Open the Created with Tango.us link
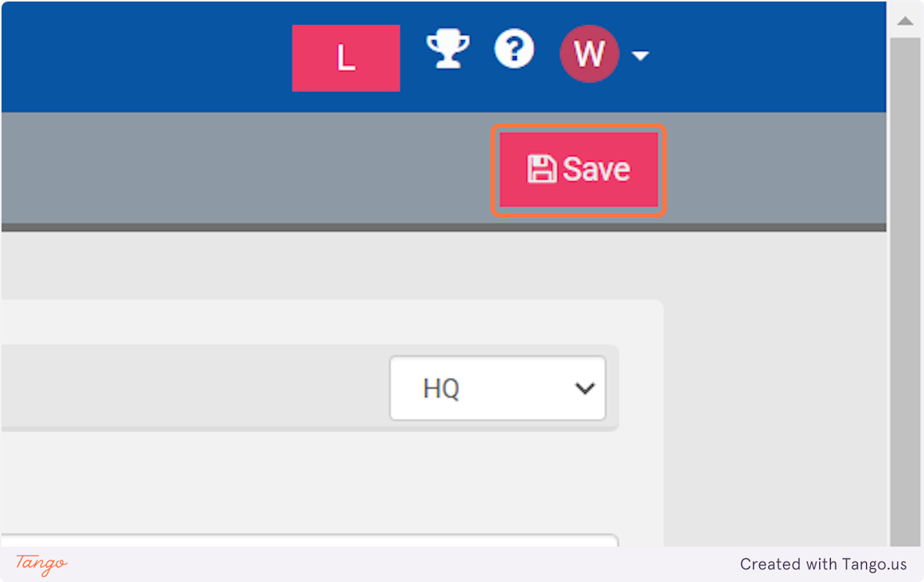The height and width of the screenshot is (582, 924). coord(824,564)
